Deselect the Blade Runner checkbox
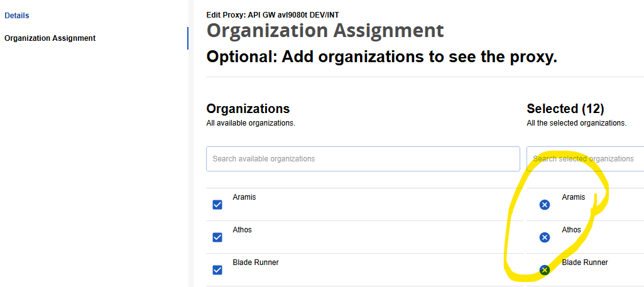The image size is (644, 287). (217, 270)
